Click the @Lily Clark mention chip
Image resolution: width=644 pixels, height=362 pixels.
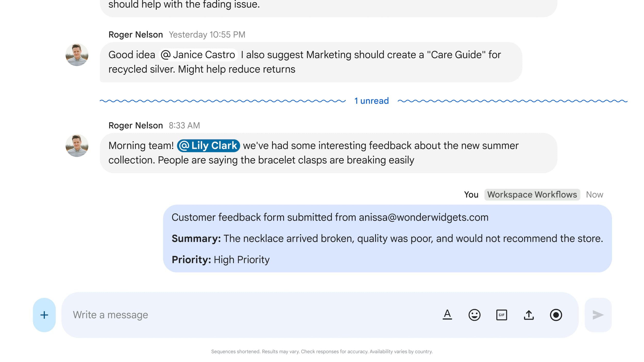[x=208, y=145]
